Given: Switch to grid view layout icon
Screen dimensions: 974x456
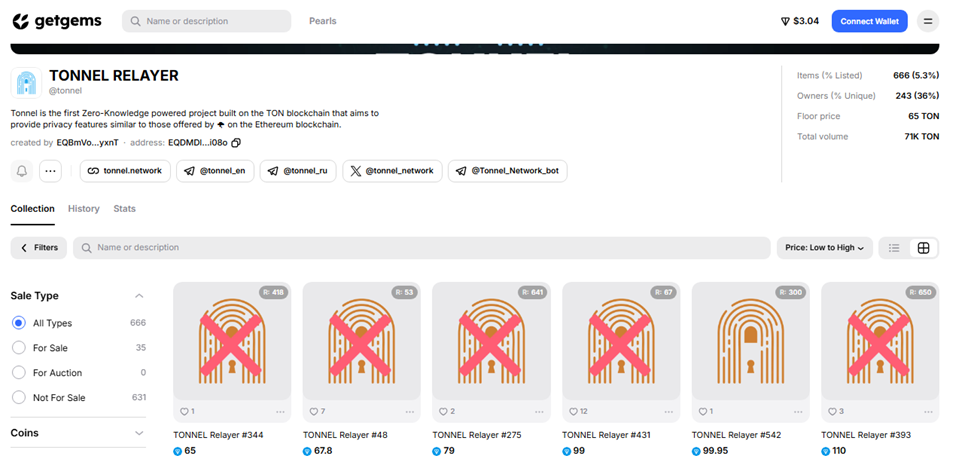Looking at the screenshot, I should click(x=924, y=248).
